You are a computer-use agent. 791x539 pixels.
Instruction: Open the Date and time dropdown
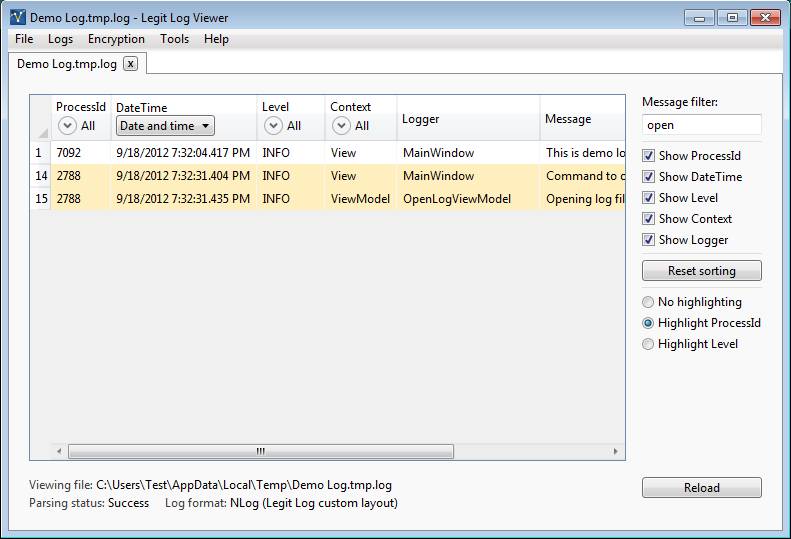[165, 126]
